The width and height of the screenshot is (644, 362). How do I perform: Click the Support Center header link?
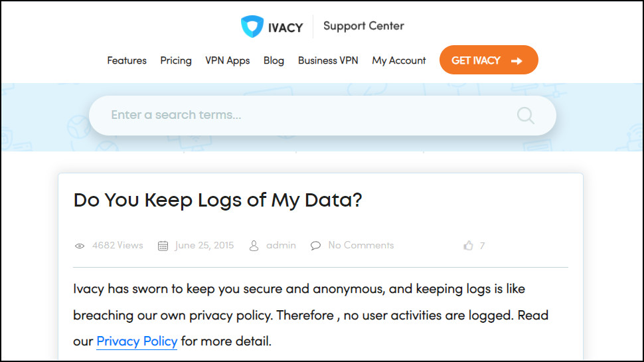(364, 26)
